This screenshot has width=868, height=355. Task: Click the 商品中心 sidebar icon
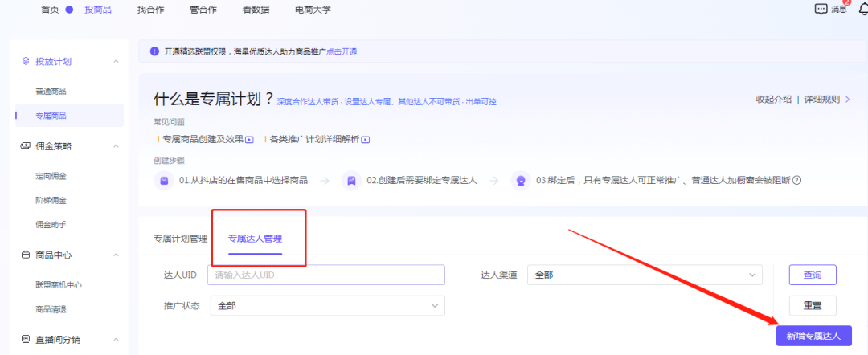[x=26, y=255]
